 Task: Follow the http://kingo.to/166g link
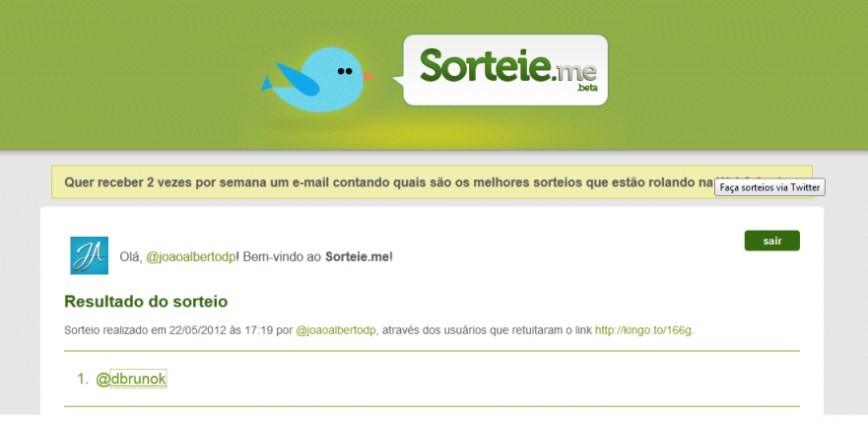pyautogui.click(x=643, y=330)
